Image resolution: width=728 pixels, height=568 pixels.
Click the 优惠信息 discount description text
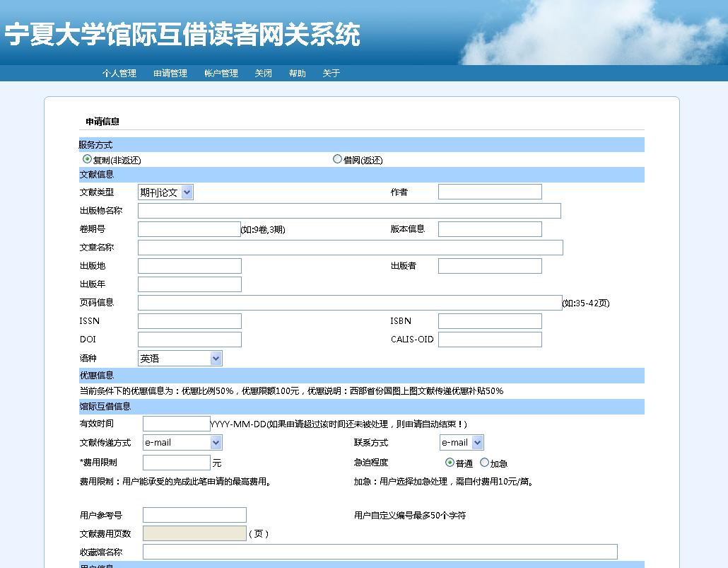pyautogui.click(x=292, y=391)
